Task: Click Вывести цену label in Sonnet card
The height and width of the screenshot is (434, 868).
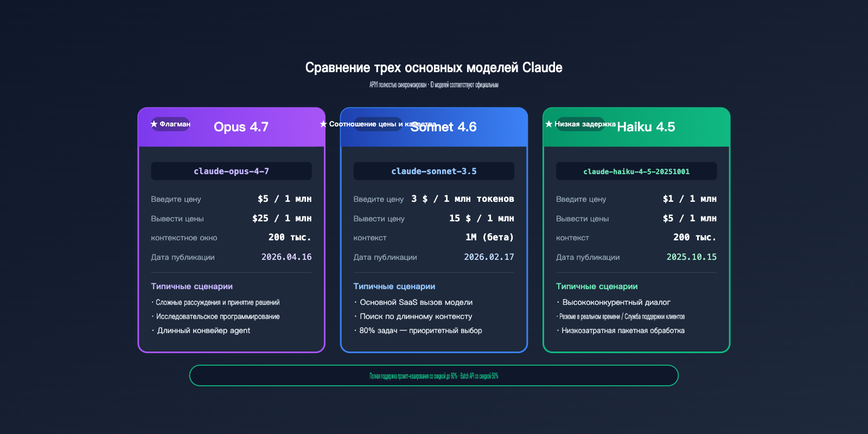Action: (x=379, y=219)
